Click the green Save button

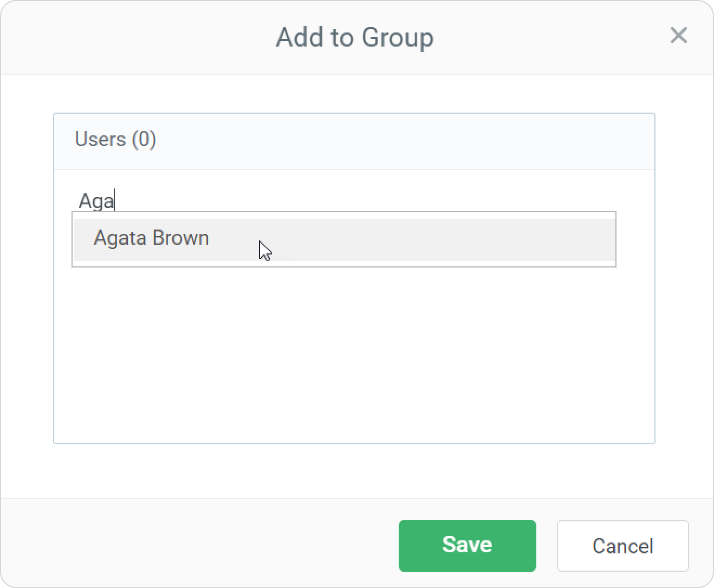[467, 545]
